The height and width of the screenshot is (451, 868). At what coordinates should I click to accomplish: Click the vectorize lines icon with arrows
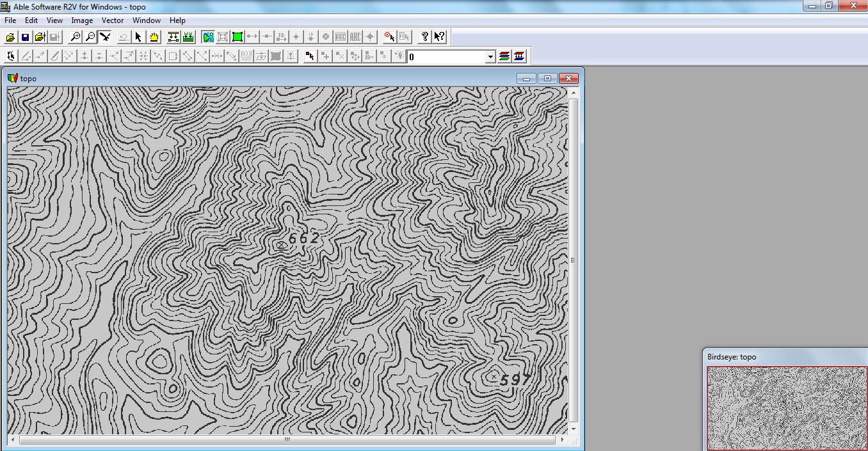(173, 37)
